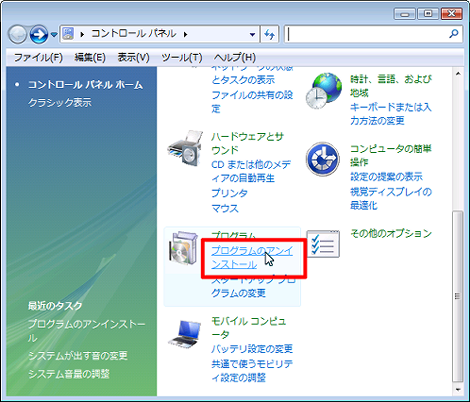Expand the address bar history dropdown
The width and height of the screenshot is (470, 402).
coord(252,34)
